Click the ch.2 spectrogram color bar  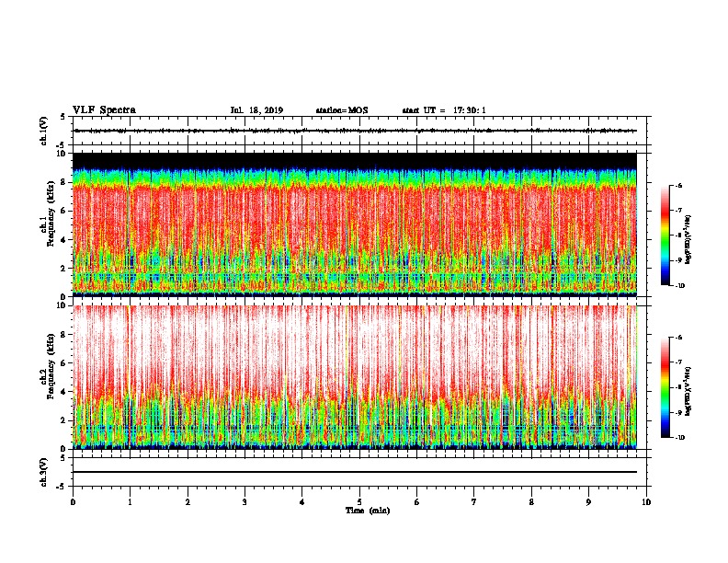point(665,387)
